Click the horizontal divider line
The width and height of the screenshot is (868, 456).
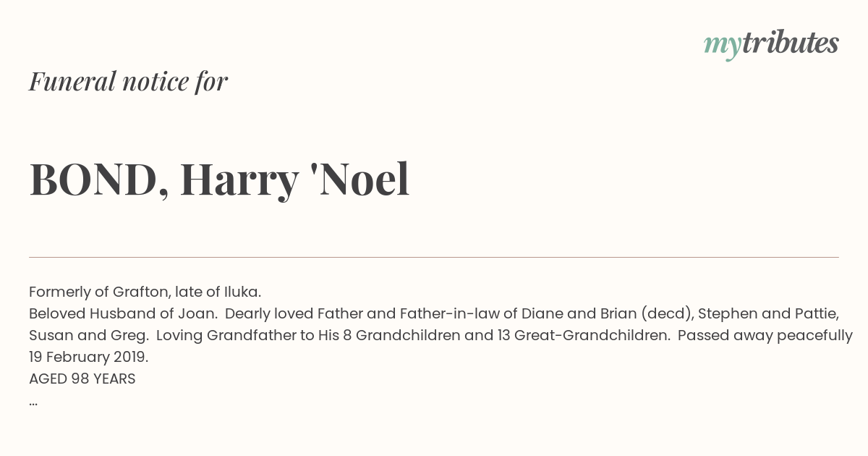click(x=434, y=257)
